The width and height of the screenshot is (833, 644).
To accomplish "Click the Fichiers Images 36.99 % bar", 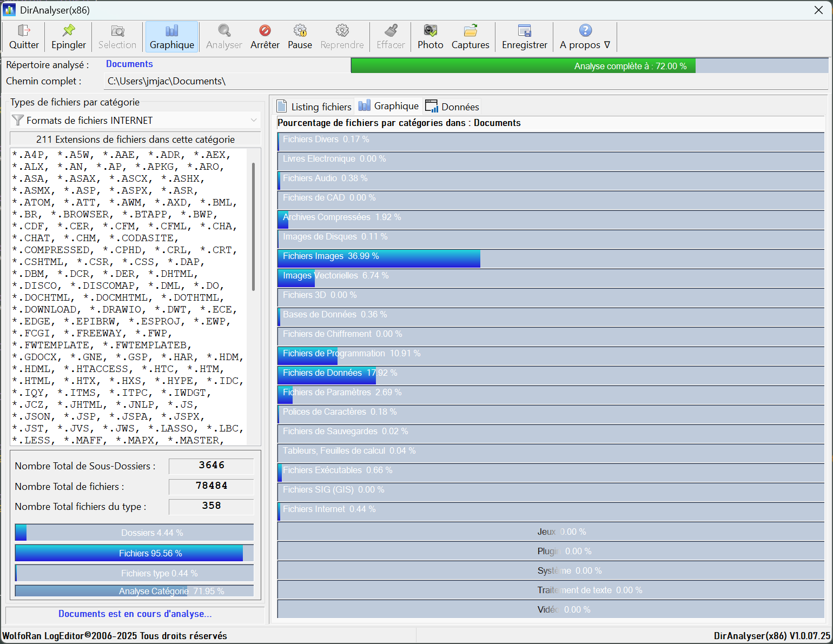I will click(x=379, y=258).
